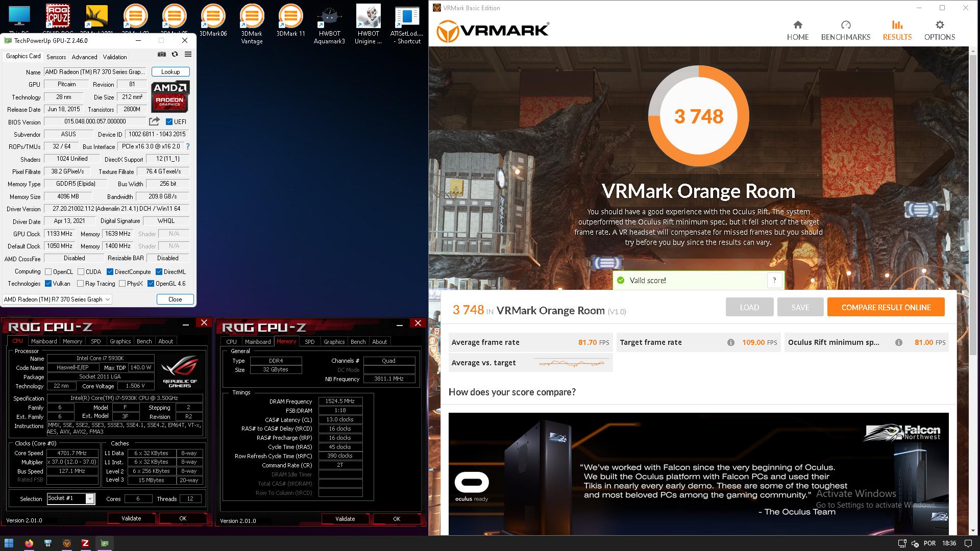Click Validate in left CPU-Z window
Viewport: 980px width, 551px height.
(131, 518)
